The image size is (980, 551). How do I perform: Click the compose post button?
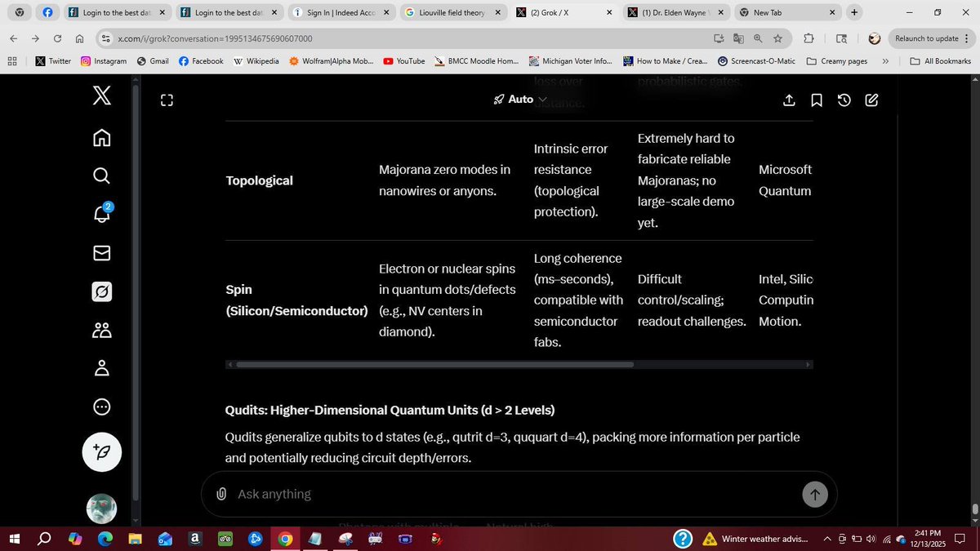click(x=102, y=452)
